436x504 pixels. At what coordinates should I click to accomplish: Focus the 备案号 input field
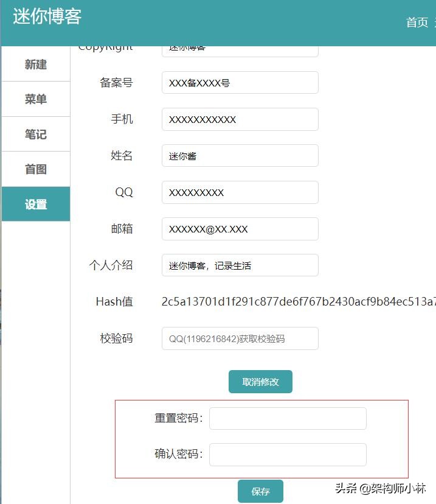[x=240, y=83]
